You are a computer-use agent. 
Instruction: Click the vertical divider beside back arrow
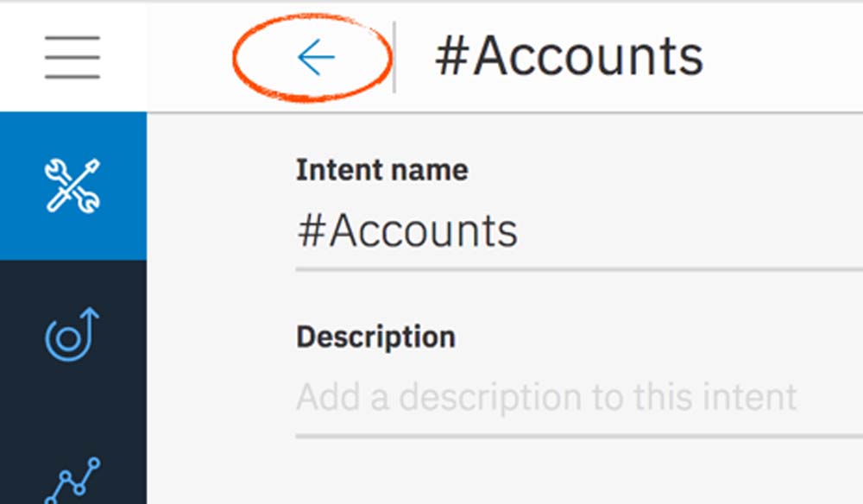(x=395, y=58)
